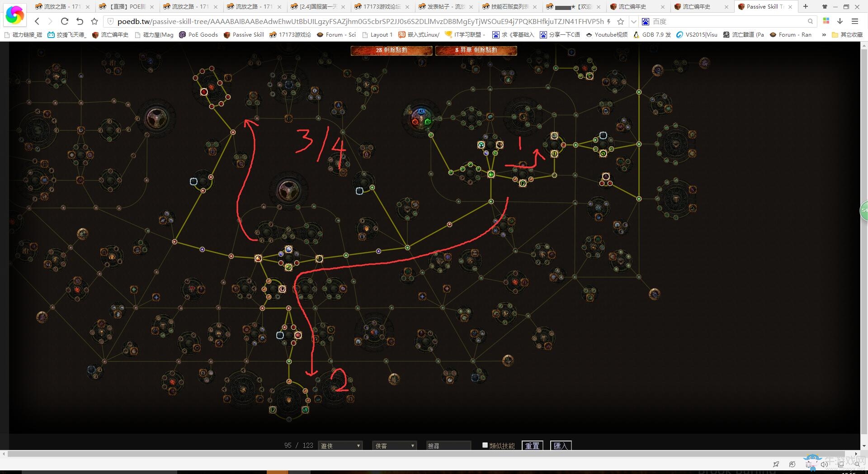Switch to the 技能石贩卖列表 tab

click(x=510, y=6)
